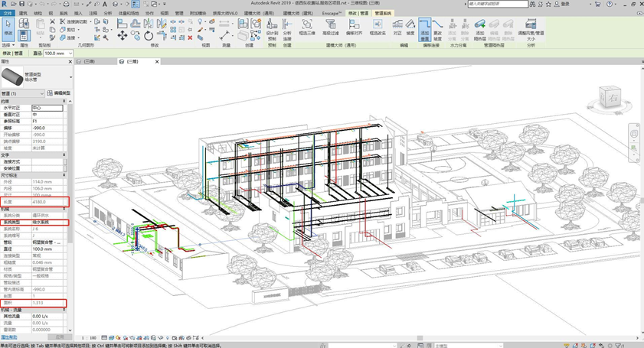Click the Move tool cross-arrows icon

(x=123, y=35)
